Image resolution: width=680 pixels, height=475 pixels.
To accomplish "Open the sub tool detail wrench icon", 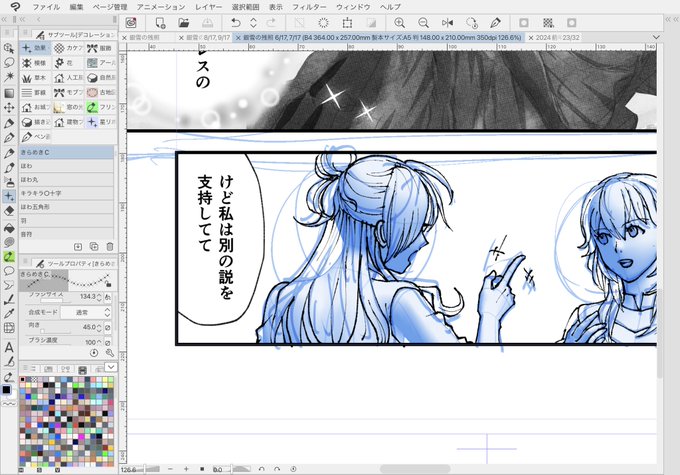I will 109,353.
